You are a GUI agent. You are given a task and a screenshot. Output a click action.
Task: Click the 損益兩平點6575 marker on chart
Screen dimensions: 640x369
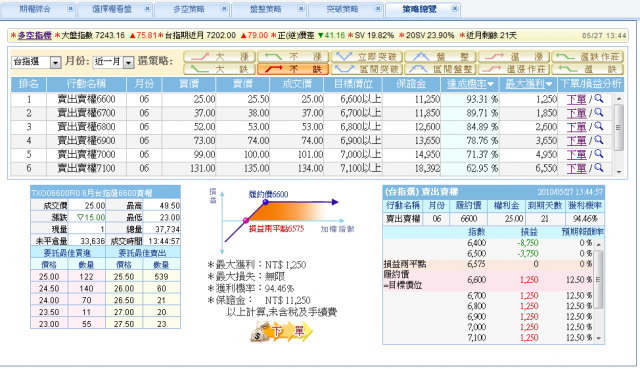pos(246,220)
